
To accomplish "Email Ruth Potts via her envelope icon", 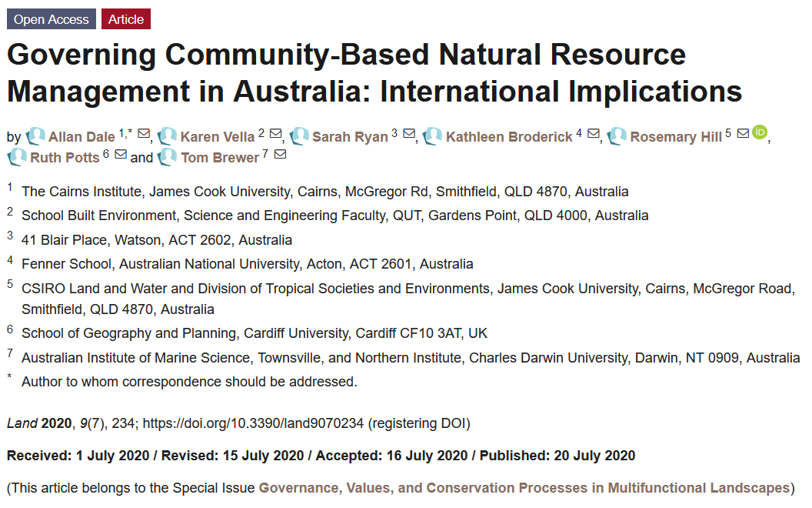I will [x=121, y=155].
